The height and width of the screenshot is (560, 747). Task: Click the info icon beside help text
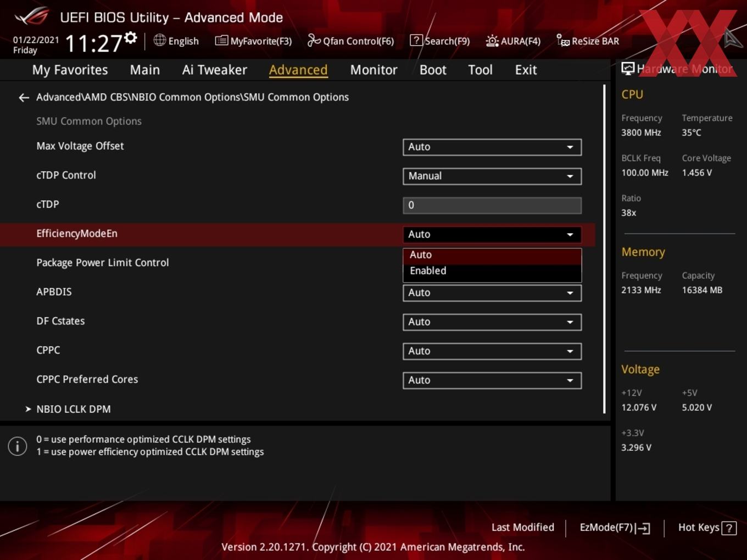coord(18,446)
